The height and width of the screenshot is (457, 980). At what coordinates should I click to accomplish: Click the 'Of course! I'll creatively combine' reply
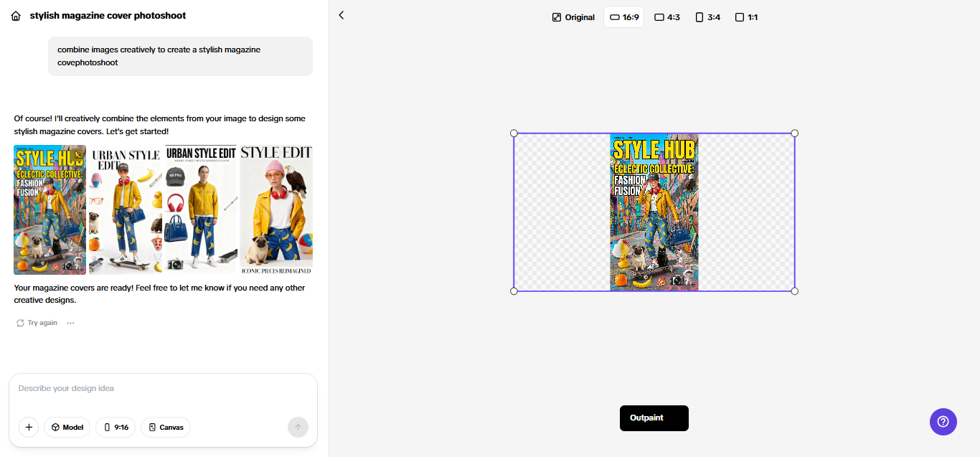coord(159,125)
